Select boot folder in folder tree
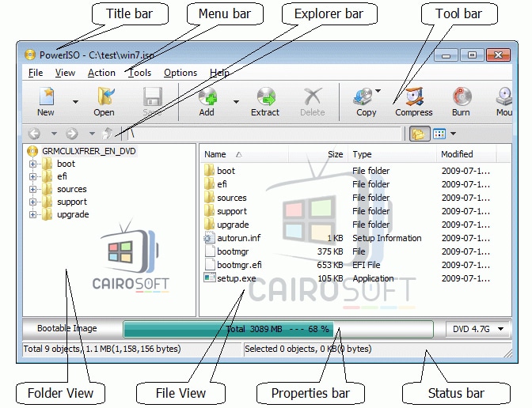 point(66,164)
